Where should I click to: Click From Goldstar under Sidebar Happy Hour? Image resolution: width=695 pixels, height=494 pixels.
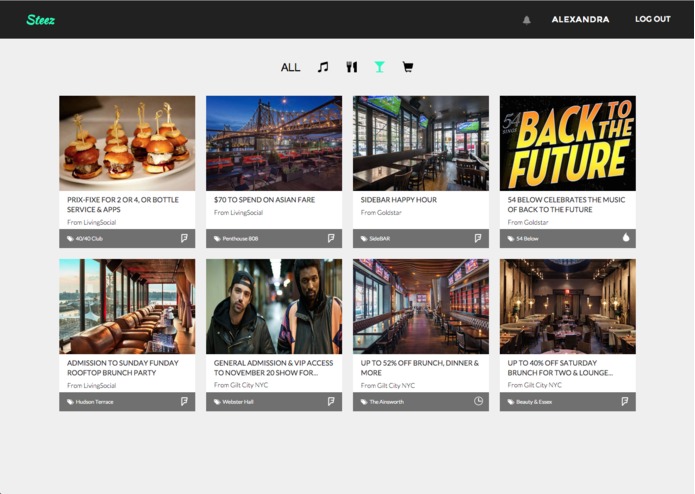point(381,213)
